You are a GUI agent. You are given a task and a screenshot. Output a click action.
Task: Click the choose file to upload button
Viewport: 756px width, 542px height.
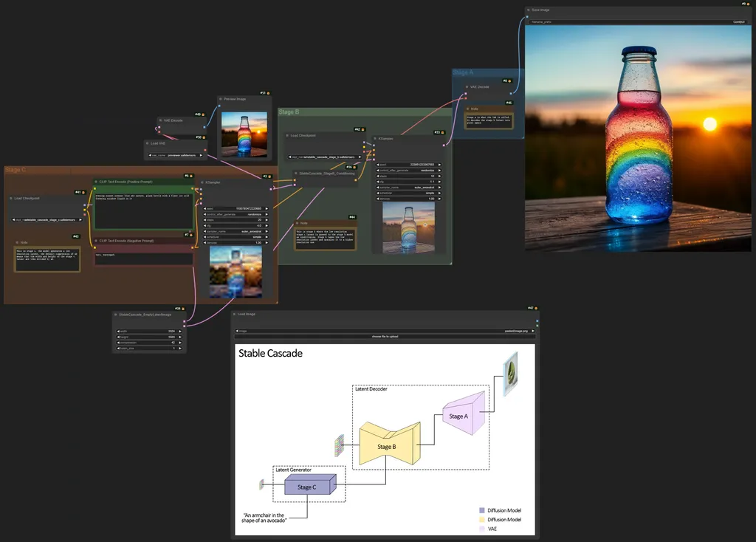(x=385, y=336)
